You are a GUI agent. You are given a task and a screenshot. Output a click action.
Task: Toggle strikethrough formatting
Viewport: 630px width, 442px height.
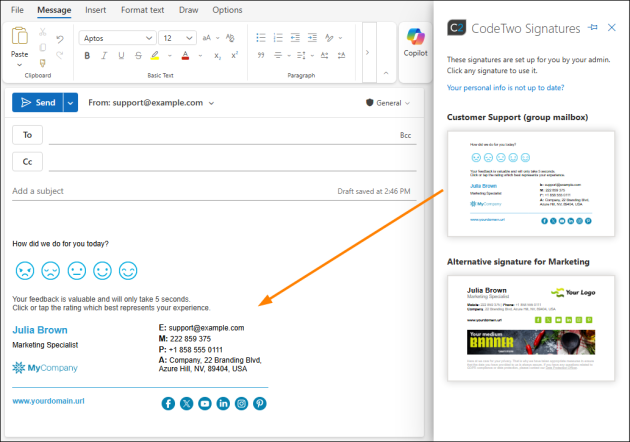[138, 55]
